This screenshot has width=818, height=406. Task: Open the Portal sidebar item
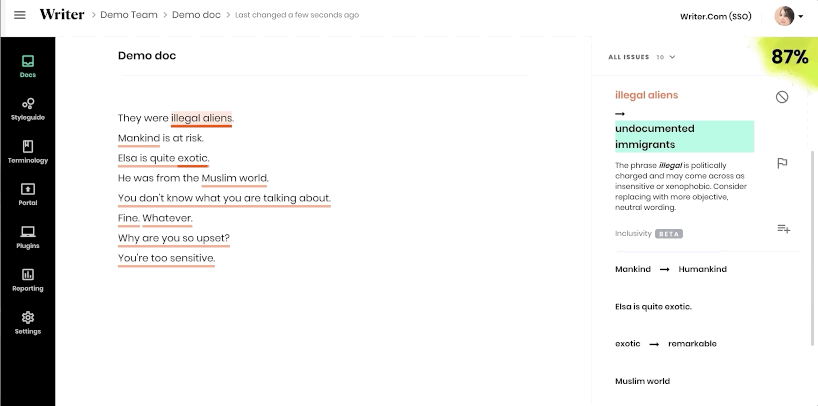click(x=28, y=193)
